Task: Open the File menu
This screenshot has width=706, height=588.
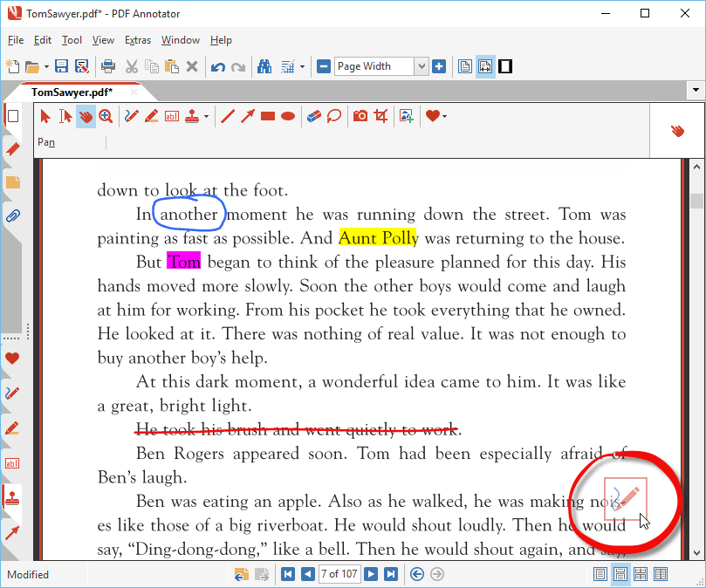Action: tap(16, 40)
